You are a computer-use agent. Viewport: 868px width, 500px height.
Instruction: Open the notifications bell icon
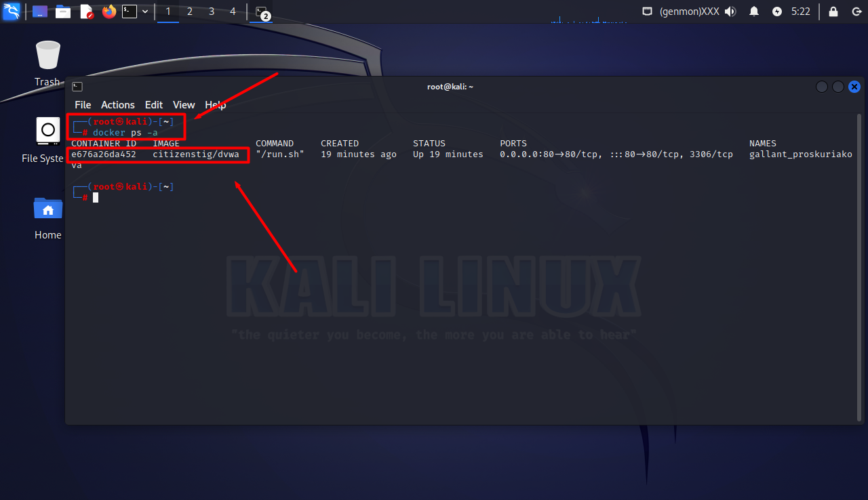pyautogui.click(x=754, y=12)
